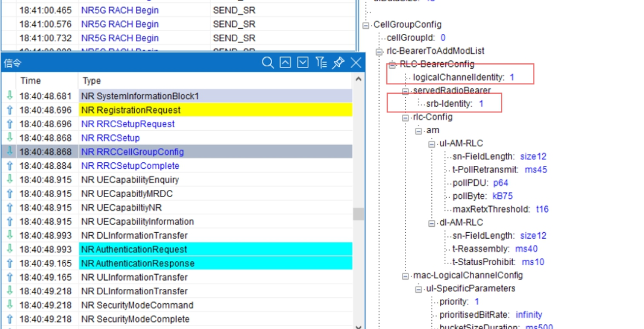Click the previous-message up arrow icon
Viewport: 644px width, 329px height.
286,63
